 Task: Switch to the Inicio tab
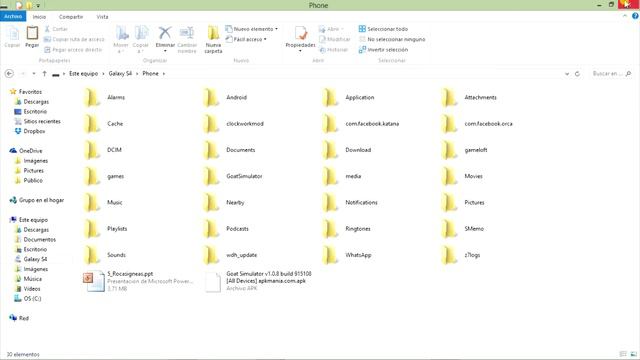pyautogui.click(x=39, y=17)
